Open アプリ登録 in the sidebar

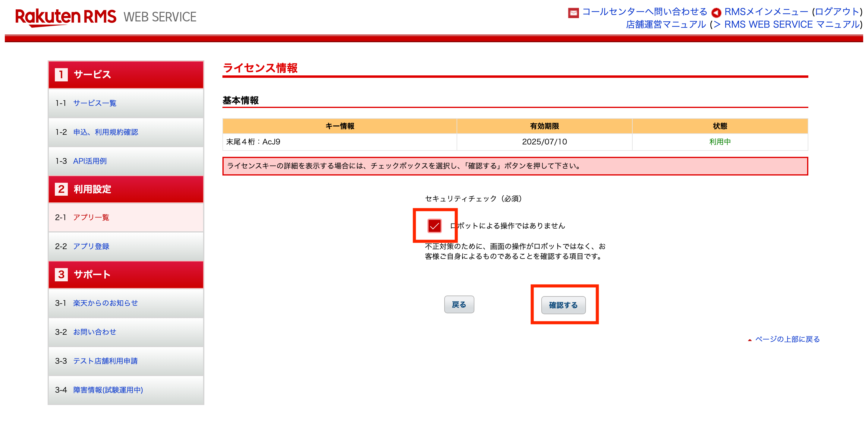[x=91, y=246]
